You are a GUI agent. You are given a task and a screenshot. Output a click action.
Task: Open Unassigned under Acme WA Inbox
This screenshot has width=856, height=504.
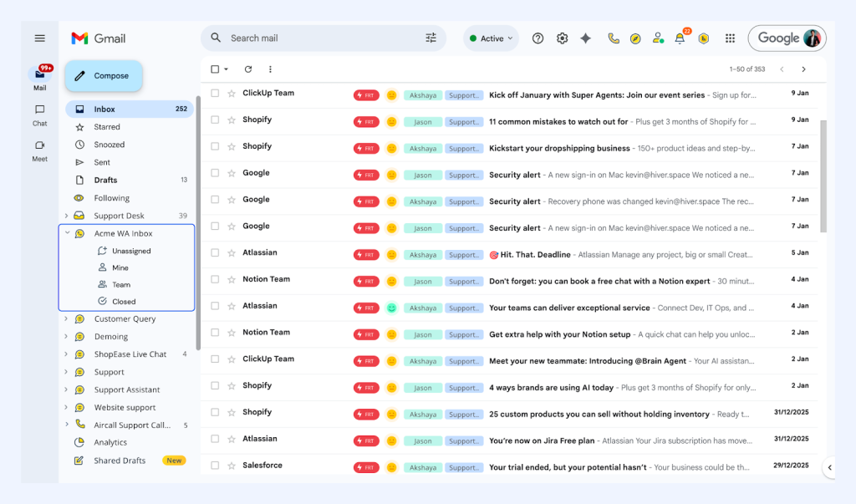point(131,252)
